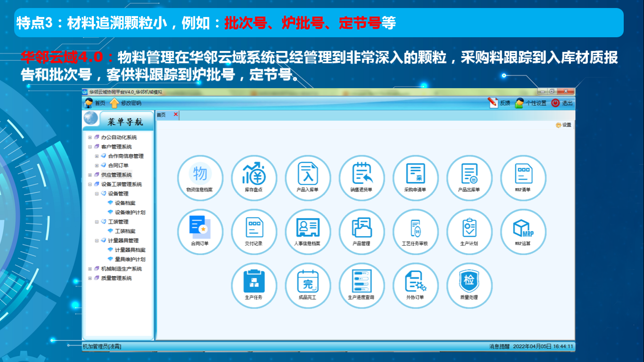Open 量具维护计划 from the tree
The height and width of the screenshot is (362, 644).
tap(130, 259)
